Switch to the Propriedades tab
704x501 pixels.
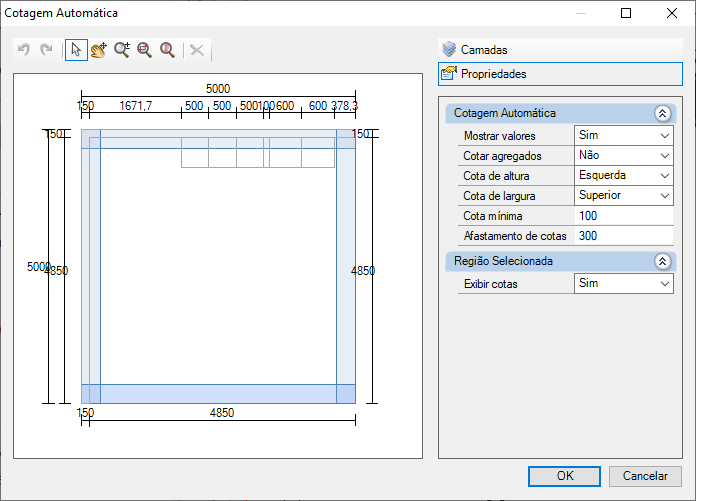(560, 74)
